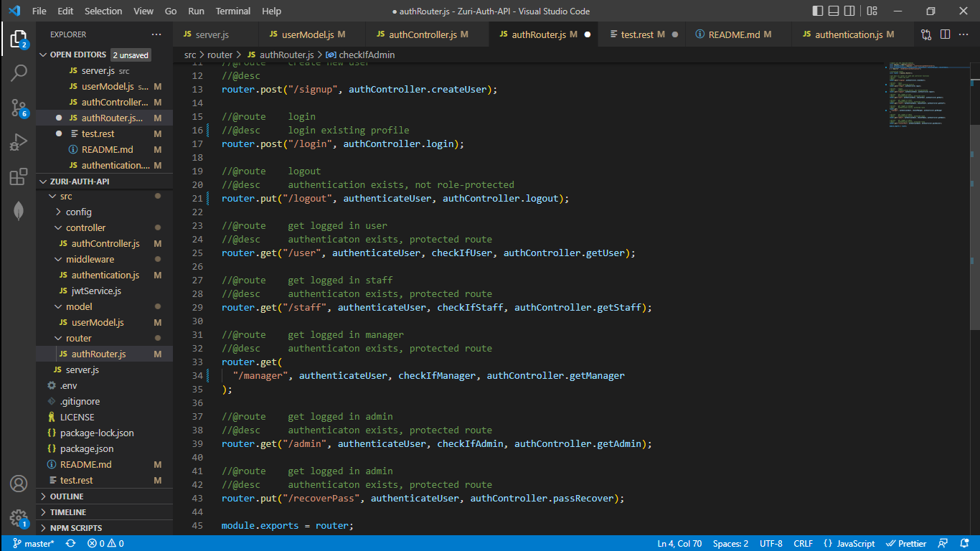Toggle the Panel visibility
980x551 pixels.
[x=833, y=10]
